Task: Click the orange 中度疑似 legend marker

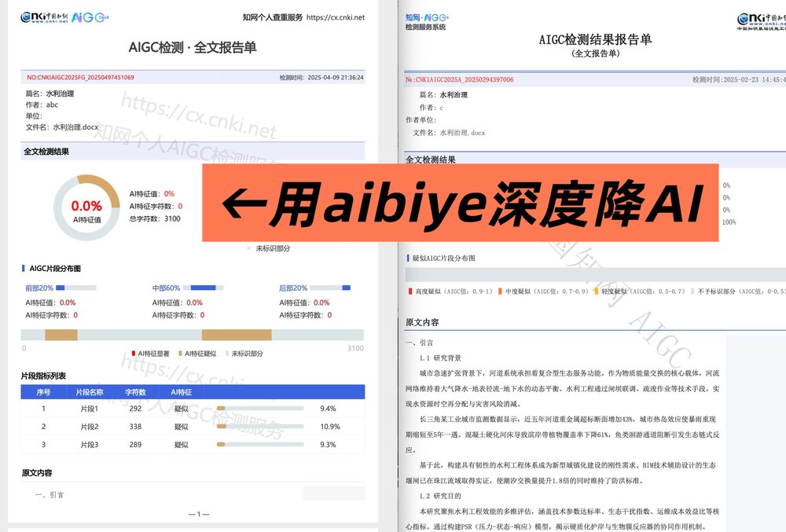Action: 500,291
